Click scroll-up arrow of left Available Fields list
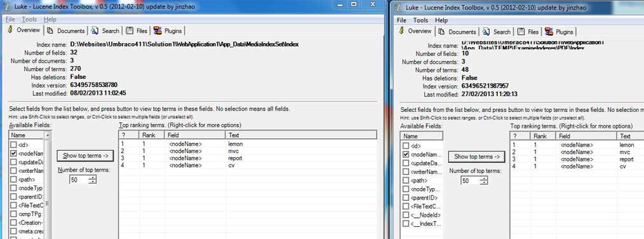This screenshot has height=239, width=644. 48,135
